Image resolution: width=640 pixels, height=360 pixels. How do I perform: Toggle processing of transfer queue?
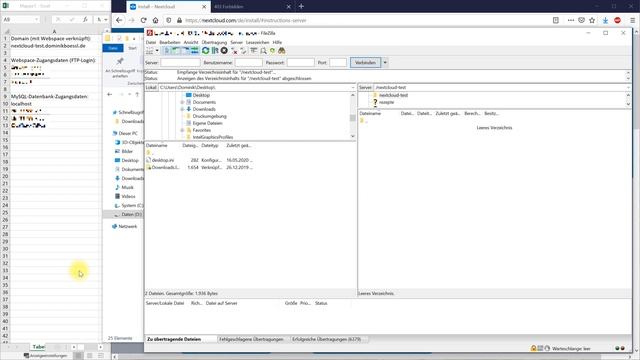point(215,51)
